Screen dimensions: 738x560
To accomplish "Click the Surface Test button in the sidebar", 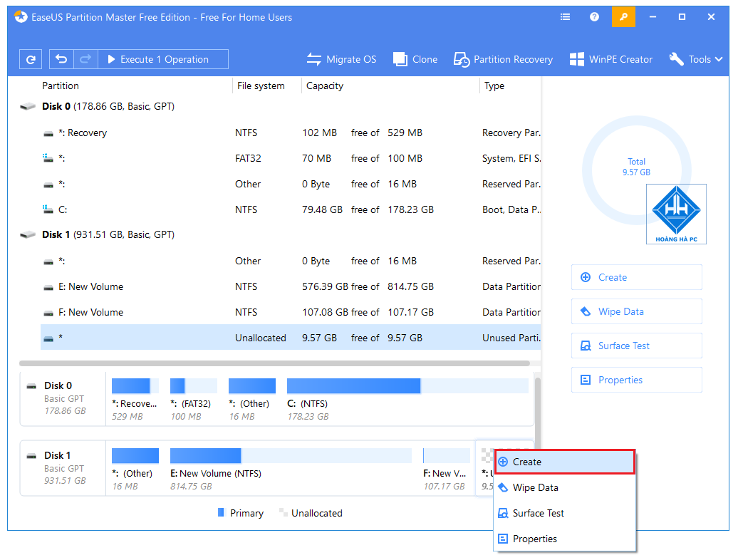I will [636, 346].
